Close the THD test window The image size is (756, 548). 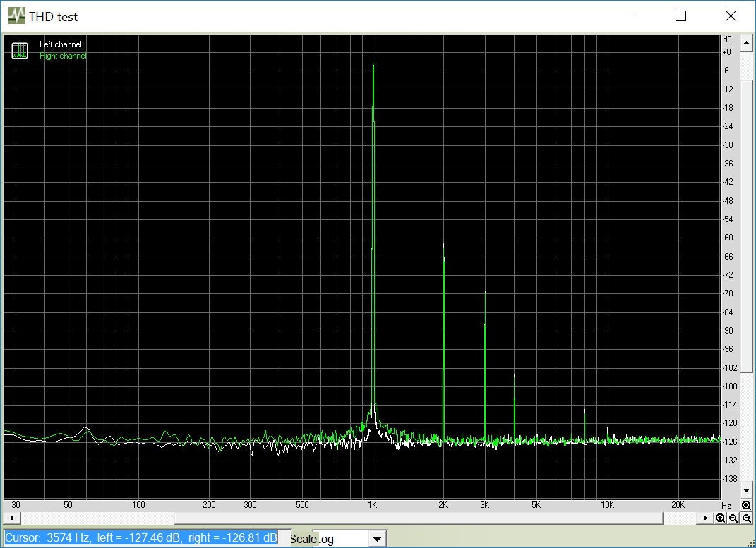pos(731,16)
